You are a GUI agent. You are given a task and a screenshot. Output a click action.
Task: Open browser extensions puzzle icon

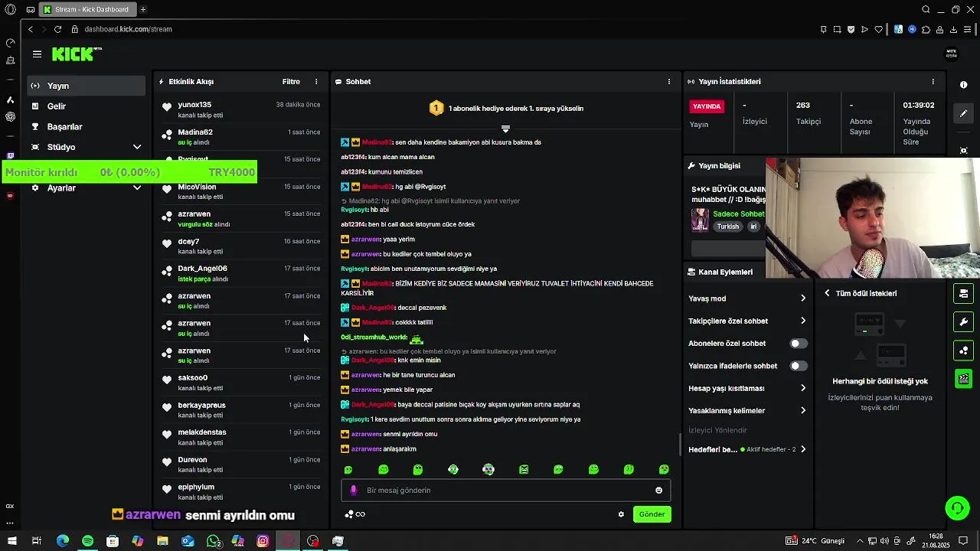[926, 29]
